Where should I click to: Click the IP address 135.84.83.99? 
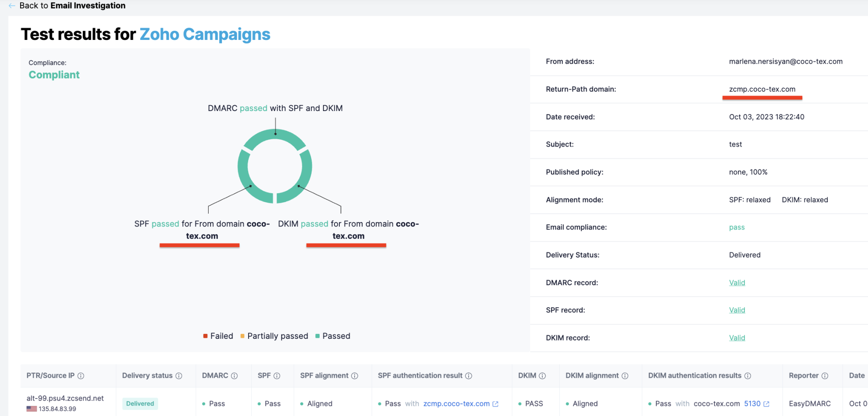[x=57, y=409]
